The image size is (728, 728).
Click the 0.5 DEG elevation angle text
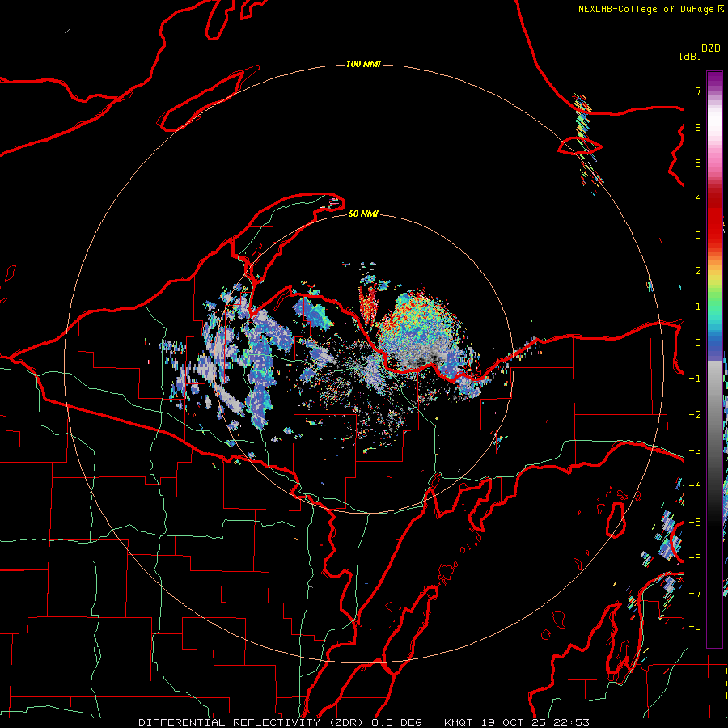pos(396,722)
